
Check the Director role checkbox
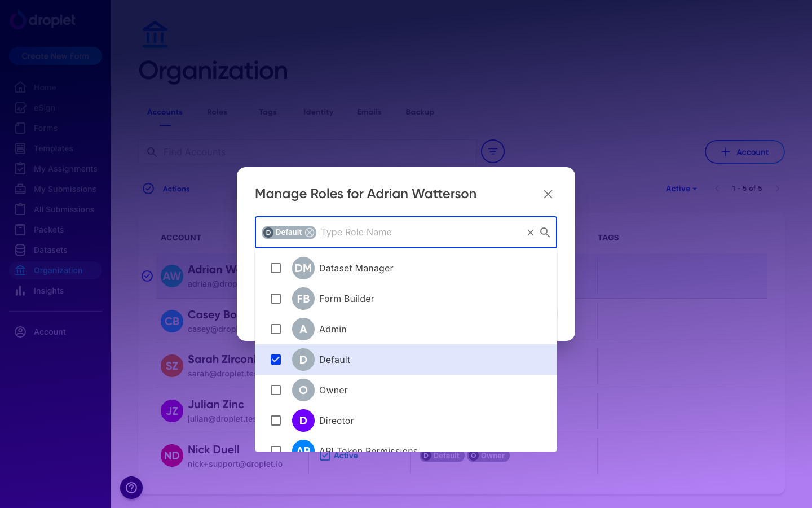pos(276,421)
